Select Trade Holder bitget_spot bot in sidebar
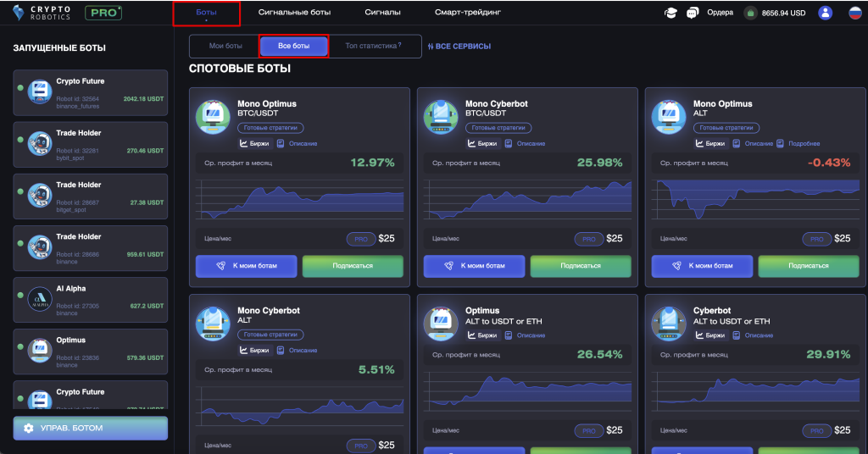The height and width of the screenshot is (454, 868). pos(90,197)
